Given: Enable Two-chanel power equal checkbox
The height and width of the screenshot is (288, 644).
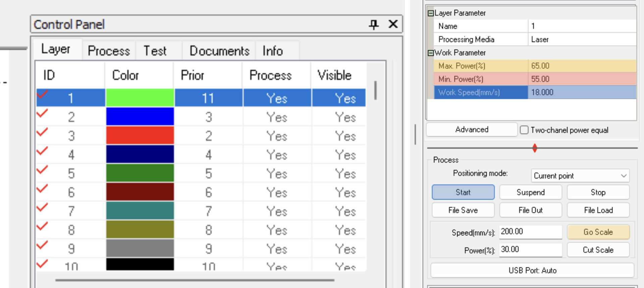Looking at the screenshot, I should 524,130.
